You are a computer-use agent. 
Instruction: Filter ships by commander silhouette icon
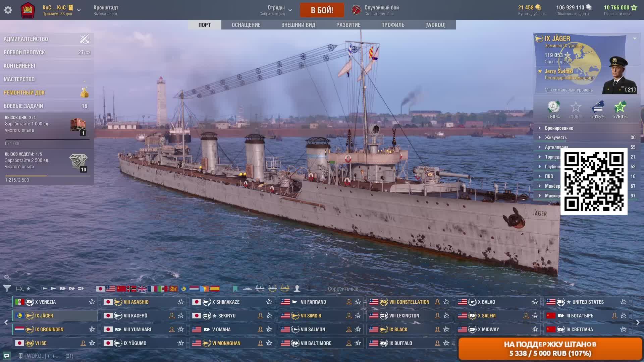click(297, 288)
